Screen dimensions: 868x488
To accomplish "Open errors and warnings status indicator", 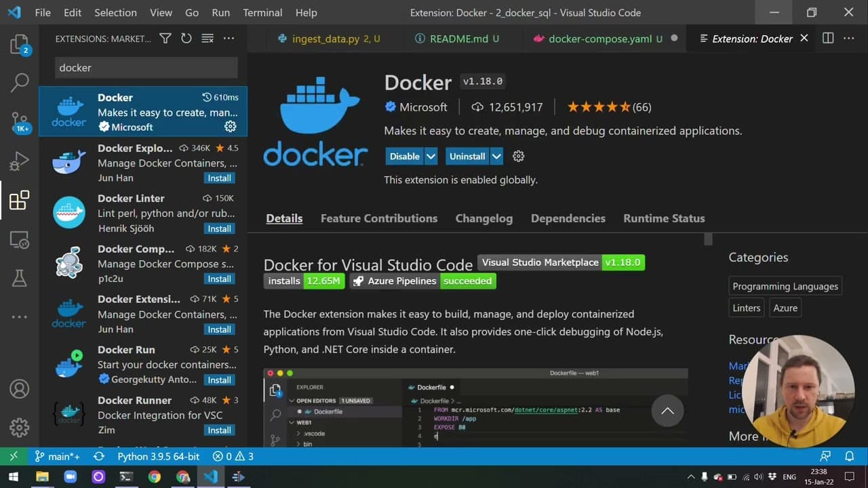I will (233, 456).
